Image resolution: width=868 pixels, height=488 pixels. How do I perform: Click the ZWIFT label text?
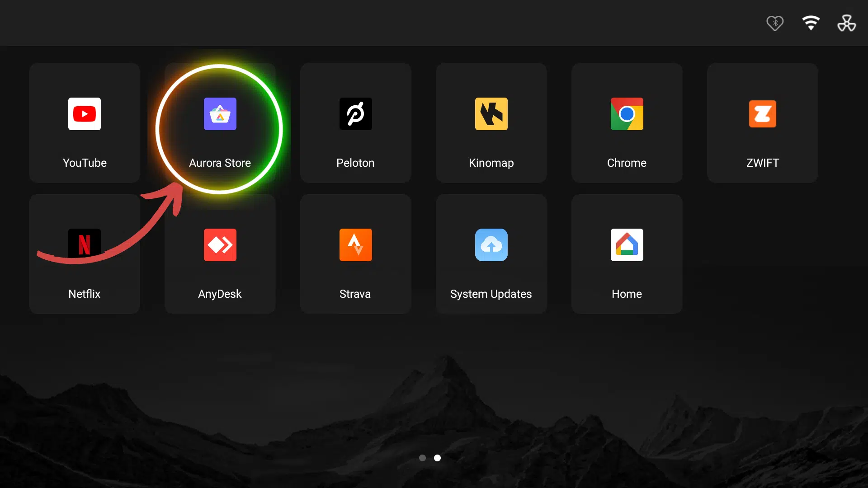pyautogui.click(x=763, y=163)
